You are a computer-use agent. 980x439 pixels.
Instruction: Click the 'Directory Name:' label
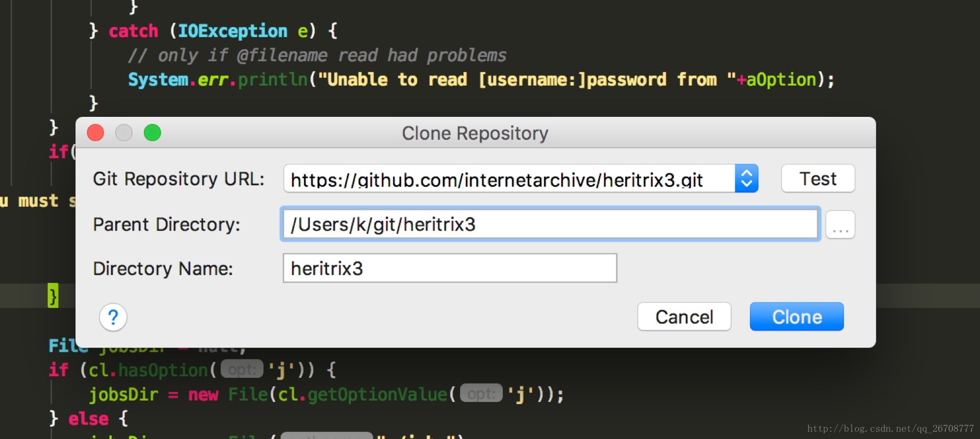[163, 269]
